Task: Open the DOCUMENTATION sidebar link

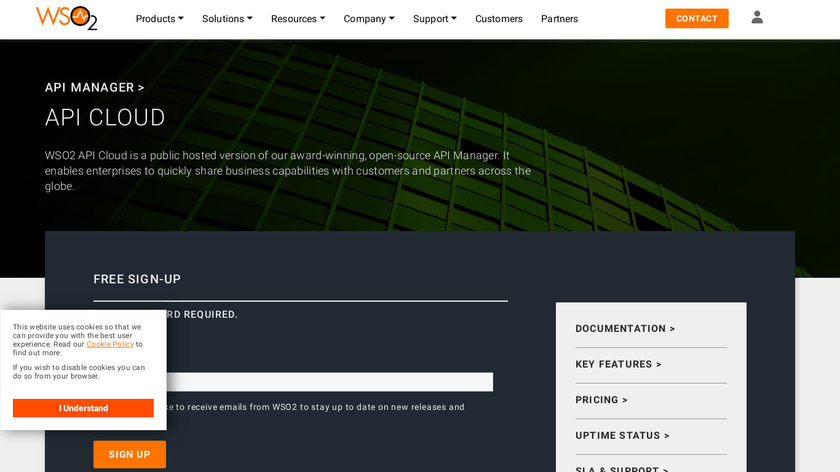Action: [625, 328]
